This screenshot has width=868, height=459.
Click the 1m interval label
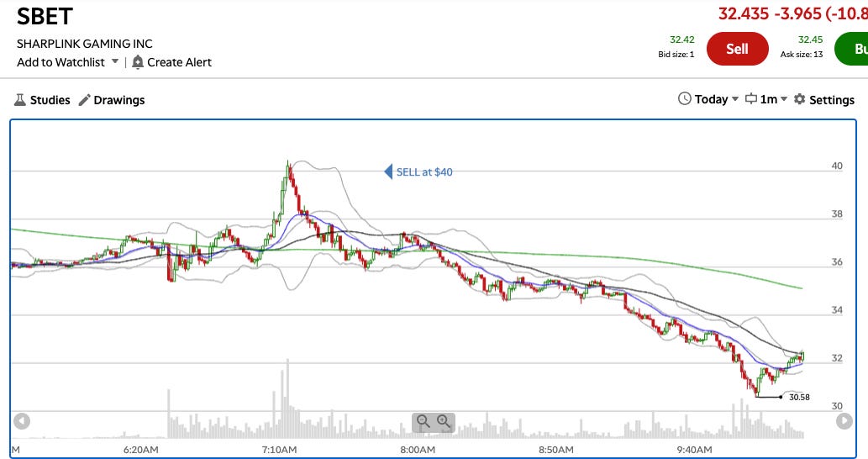tap(768, 99)
